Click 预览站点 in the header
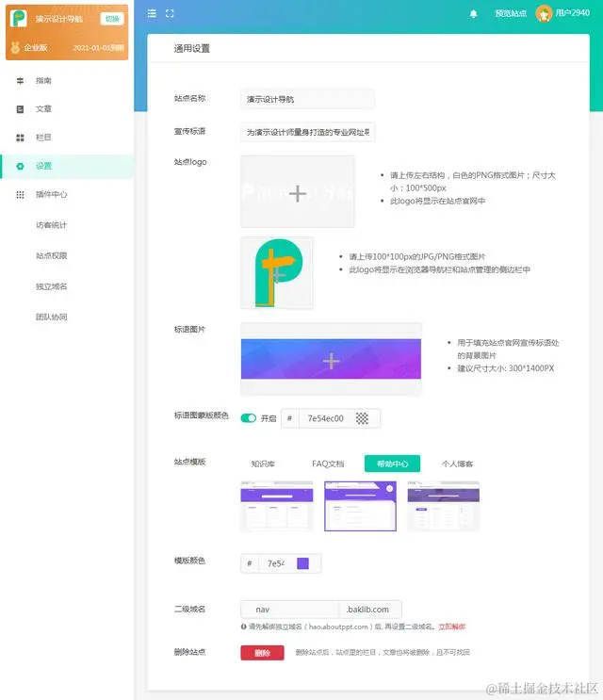Image resolution: width=603 pixels, height=700 pixels. [x=511, y=14]
